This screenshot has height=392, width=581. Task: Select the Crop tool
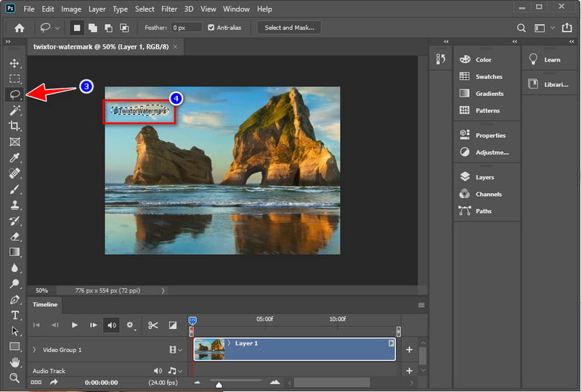coord(15,126)
